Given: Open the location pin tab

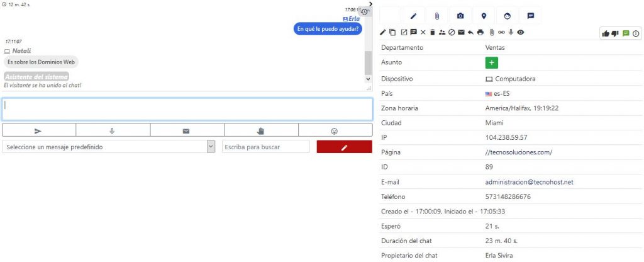Looking at the screenshot, I should 484,16.
